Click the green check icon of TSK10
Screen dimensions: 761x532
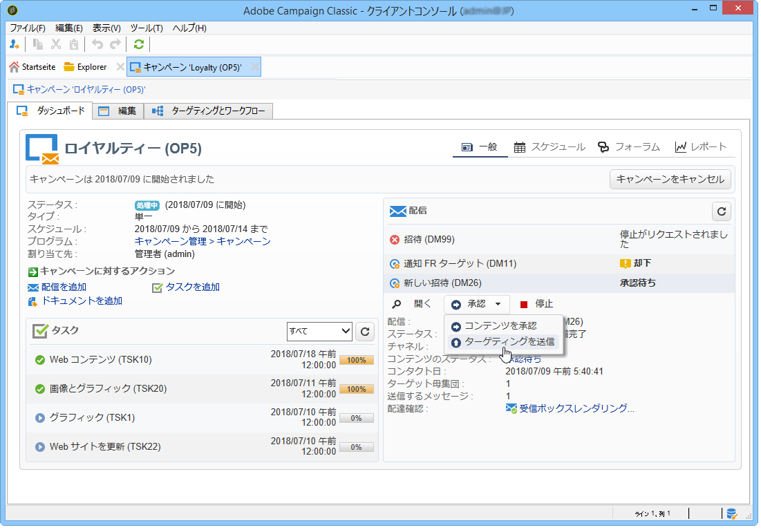[40, 360]
